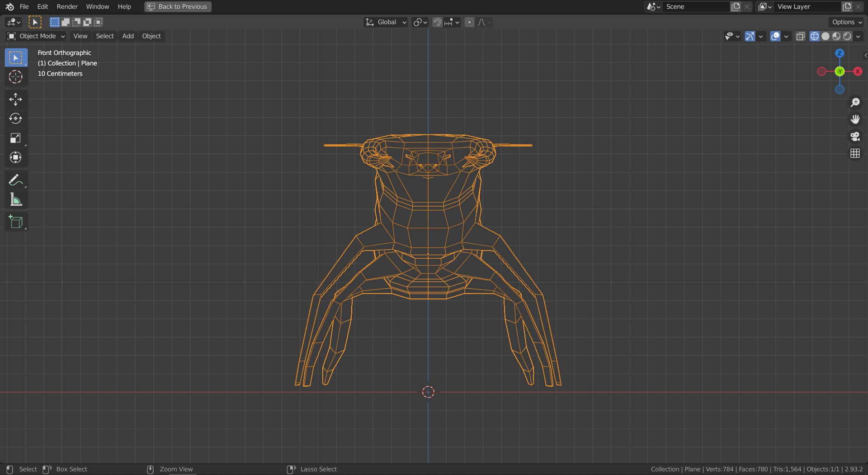Click the Z axis on navigation gizmo
The height and width of the screenshot is (475, 868).
(x=840, y=53)
